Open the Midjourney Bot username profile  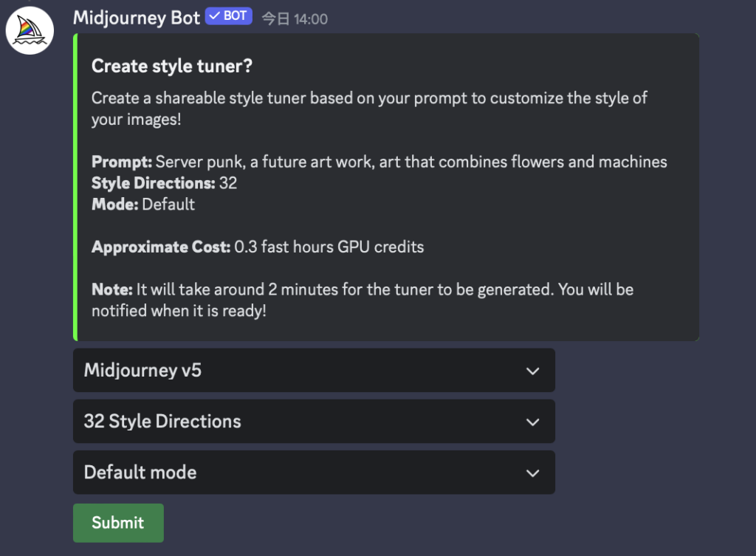coord(137,18)
